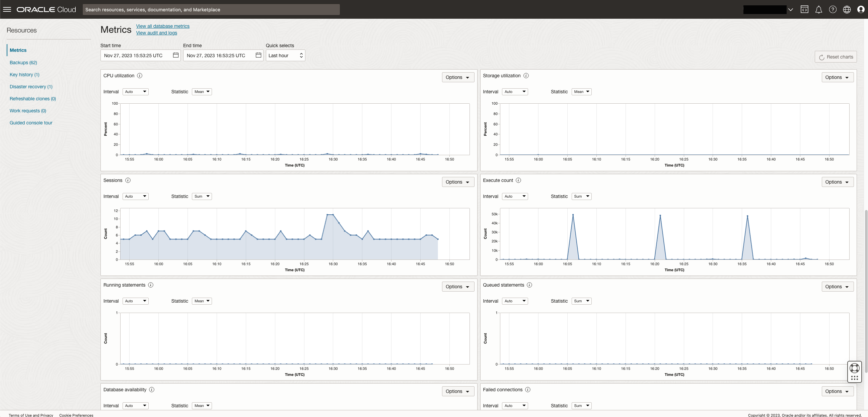Viewport: 868px width, 417px height.
Task: Click the top search resources field
Action: pyautogui.click(x=211, y=9)
